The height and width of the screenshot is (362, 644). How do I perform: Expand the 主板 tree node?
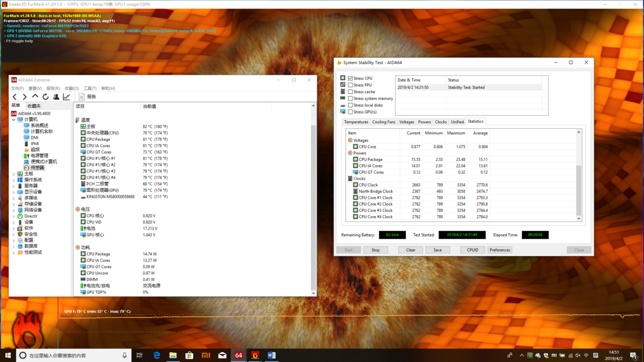(14, 174)
